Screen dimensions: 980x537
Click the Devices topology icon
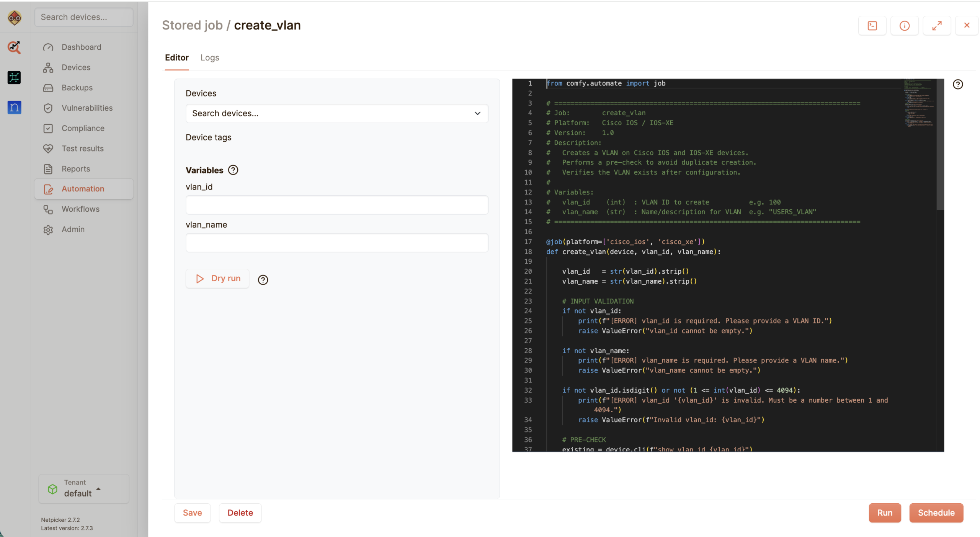(48, 68)
